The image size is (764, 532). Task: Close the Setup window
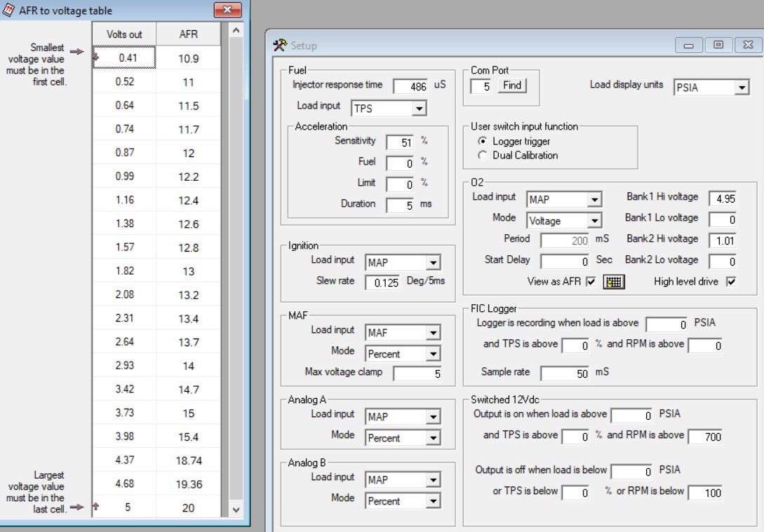[748, 45]
